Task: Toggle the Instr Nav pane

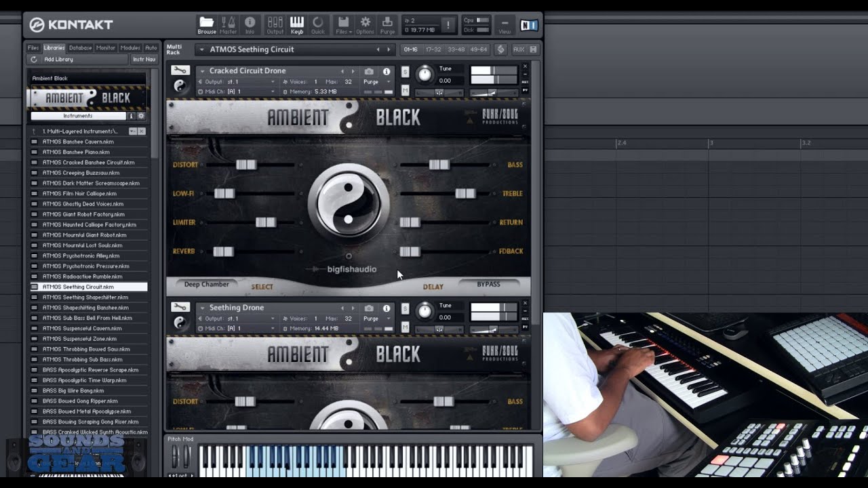Action: [143, 60]
